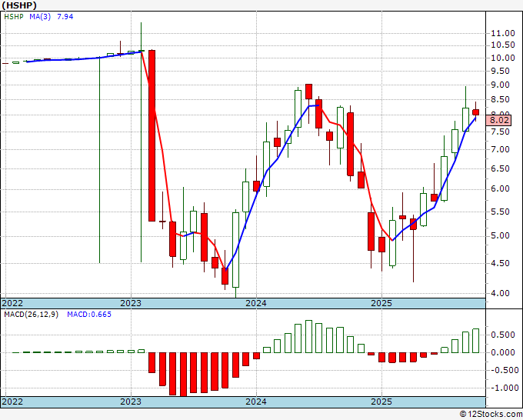The image size is (523, 420).
Task: Click the 7.50 price axis label
Action: [x=500, y=132]
